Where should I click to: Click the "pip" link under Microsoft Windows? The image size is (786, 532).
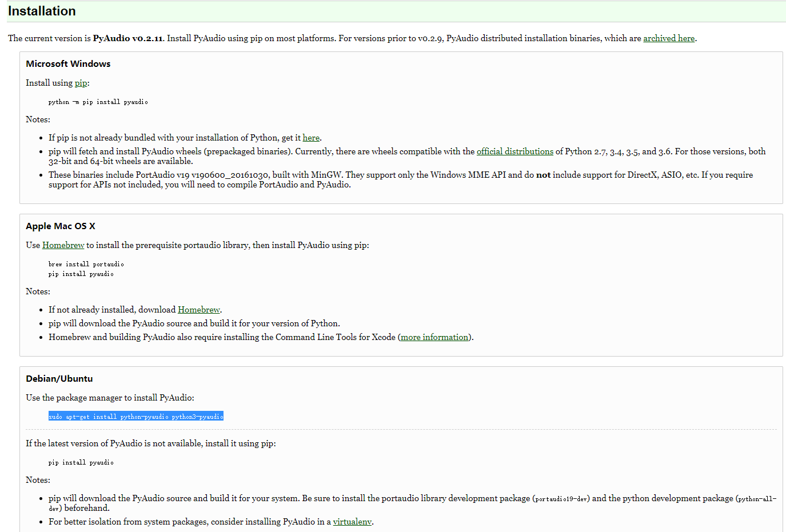pyautogui.click(x=81, y=83)
